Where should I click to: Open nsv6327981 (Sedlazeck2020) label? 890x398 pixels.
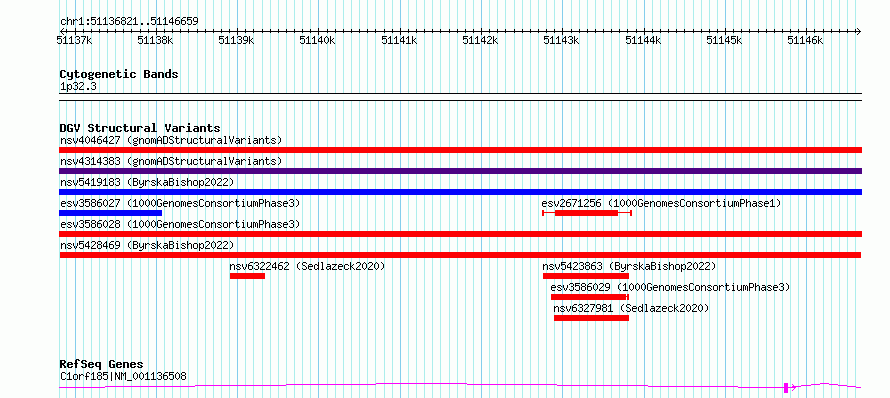[x=632, y=308]
